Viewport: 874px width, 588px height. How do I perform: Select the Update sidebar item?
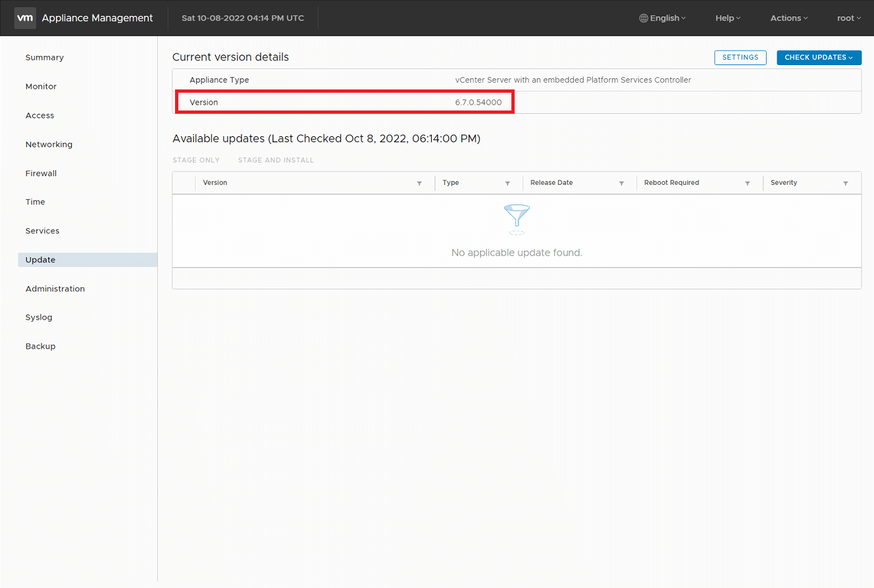[x=88, y=260]
